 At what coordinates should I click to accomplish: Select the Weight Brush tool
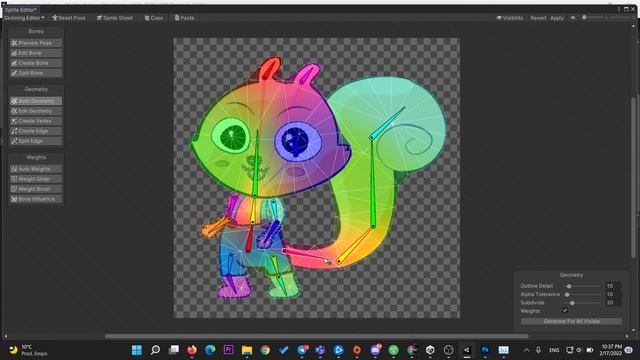point(36,189)
